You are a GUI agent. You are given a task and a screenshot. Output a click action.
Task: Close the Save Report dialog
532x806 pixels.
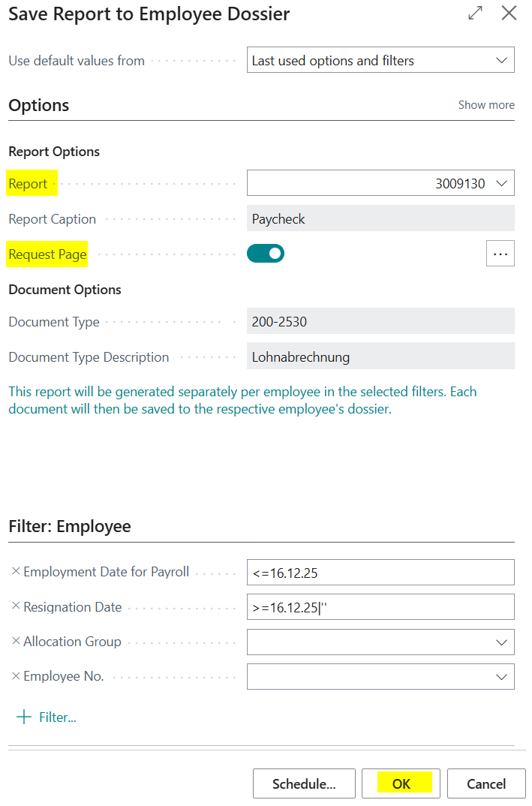click(509, 14)
